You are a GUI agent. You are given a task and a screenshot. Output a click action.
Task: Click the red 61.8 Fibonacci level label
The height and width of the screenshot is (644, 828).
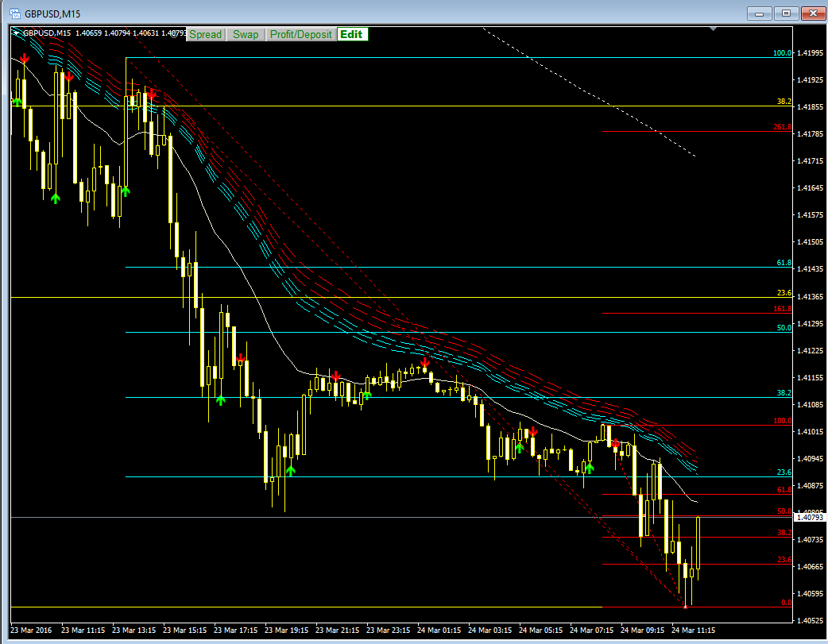tap(784, 490)
